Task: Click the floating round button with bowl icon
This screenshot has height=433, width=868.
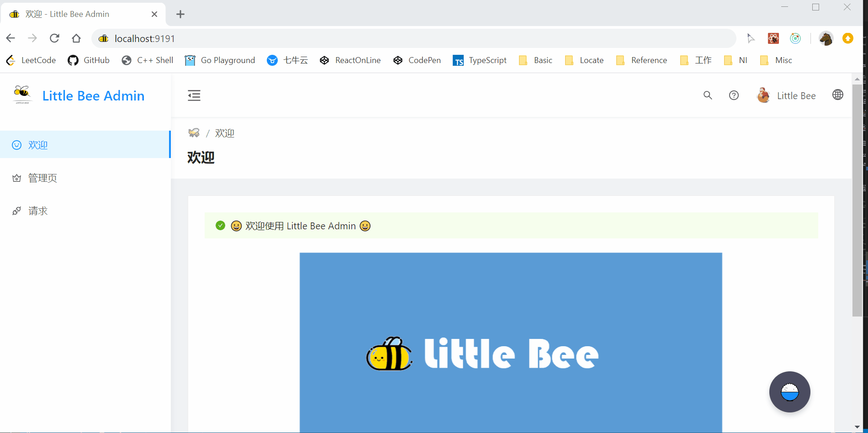Action: click(789, 392)
